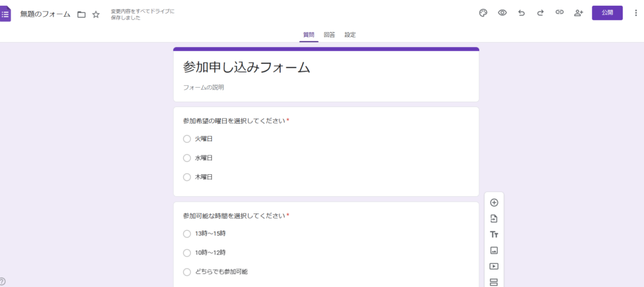Switch to the 設定 tab
The image size is (644, 287).
coord(350,35)
